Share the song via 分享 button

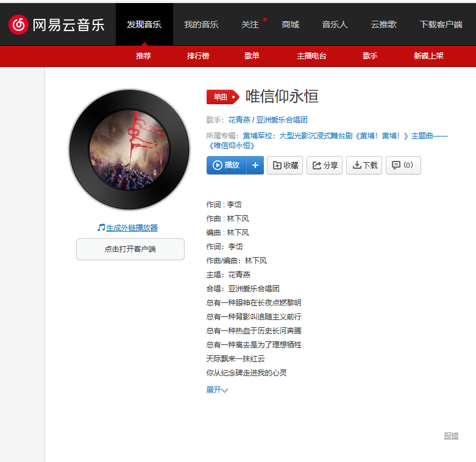[x=324, y=165]
